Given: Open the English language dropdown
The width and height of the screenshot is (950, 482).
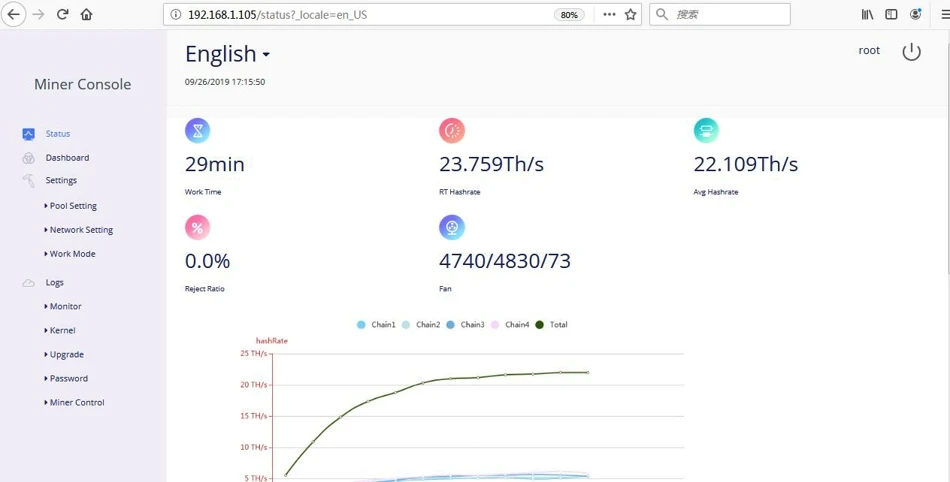Looking at the screenshot, I should coord(227,54).
